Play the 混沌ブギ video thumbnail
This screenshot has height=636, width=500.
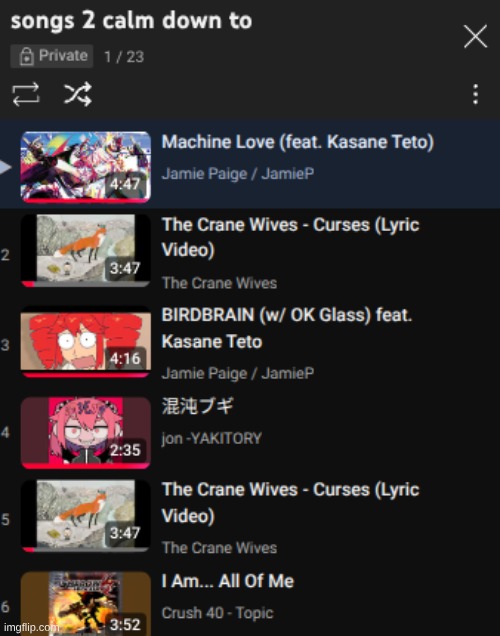pyautogui.click(x=86, y=433)
